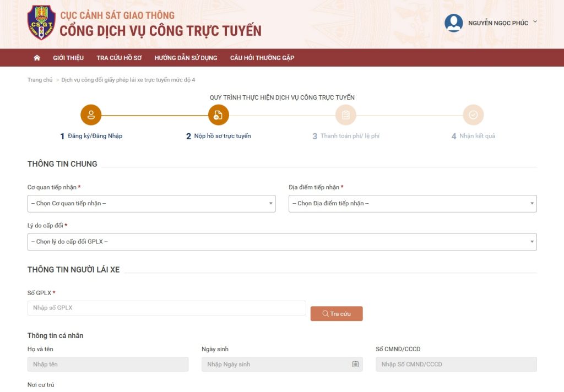Open the CÂU HỎI THƯỜNG GẶP page

pos(263,57)
